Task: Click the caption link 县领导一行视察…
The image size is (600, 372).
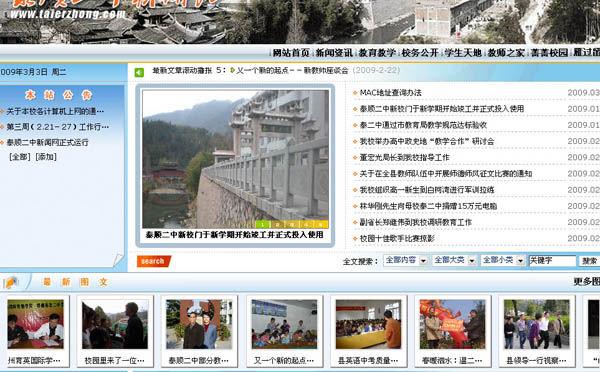Action: 536,361
